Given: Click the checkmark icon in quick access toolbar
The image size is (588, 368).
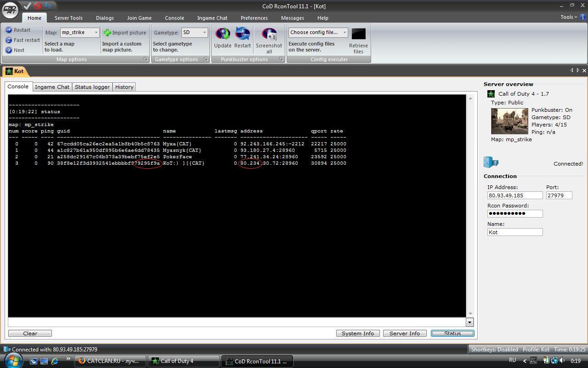Looking at the screenshot, I should [x=28, y=6].
